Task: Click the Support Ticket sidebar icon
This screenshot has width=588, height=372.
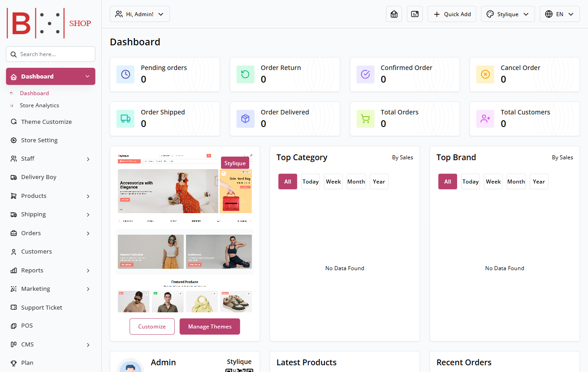Action: 13,307
